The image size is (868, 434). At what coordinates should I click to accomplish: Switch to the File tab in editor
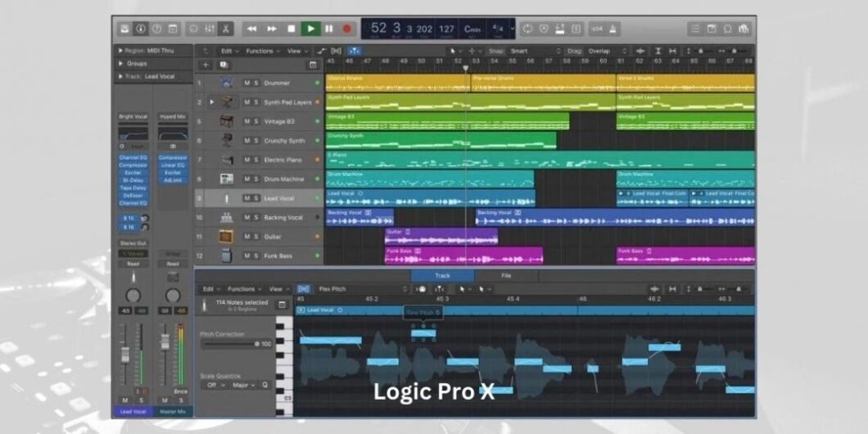[506, 276]
